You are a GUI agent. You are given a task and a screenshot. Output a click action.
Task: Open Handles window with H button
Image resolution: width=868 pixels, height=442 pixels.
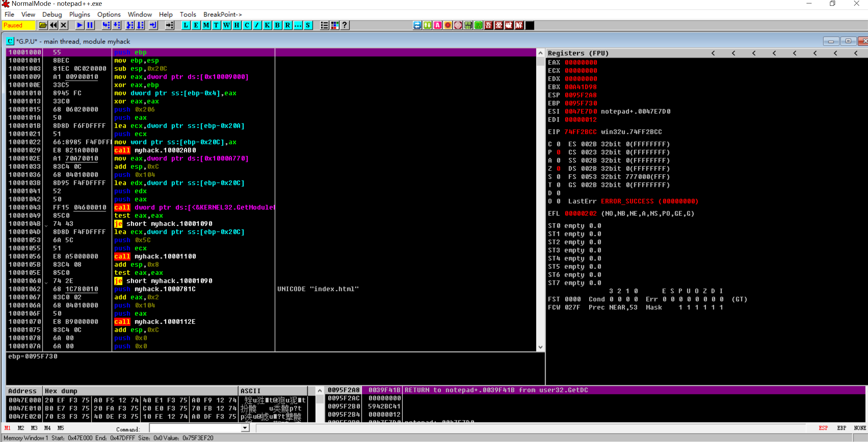click(x=237, y=25)
